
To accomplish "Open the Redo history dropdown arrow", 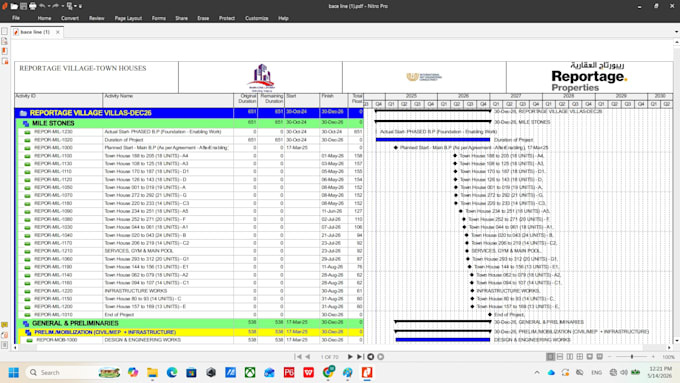I will tap(63, 6).
